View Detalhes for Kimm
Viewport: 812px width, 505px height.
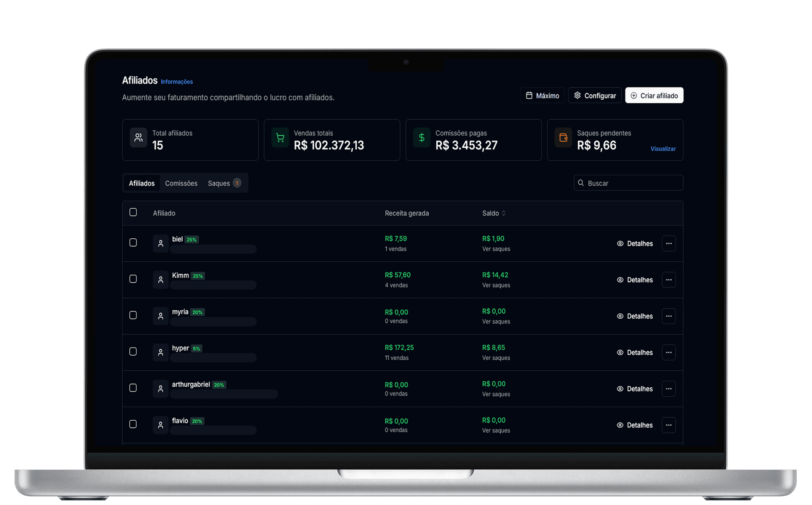tap(635, 280)
